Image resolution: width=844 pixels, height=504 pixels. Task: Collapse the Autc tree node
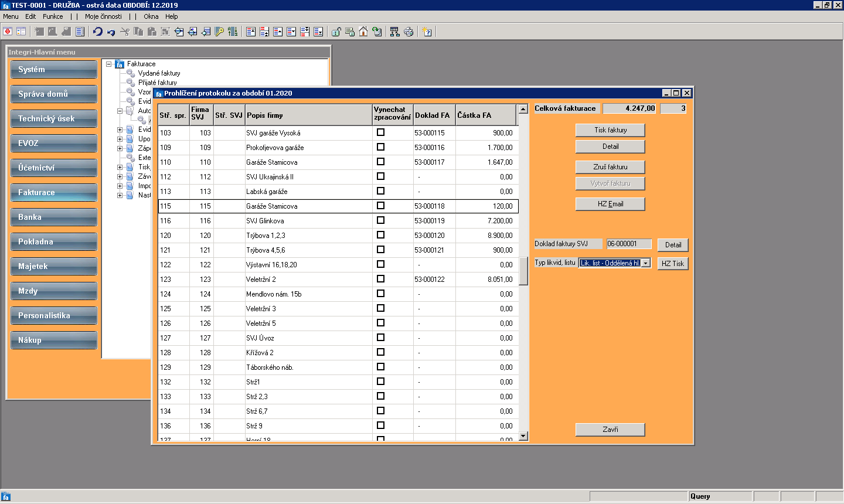(x=120, y=111)
